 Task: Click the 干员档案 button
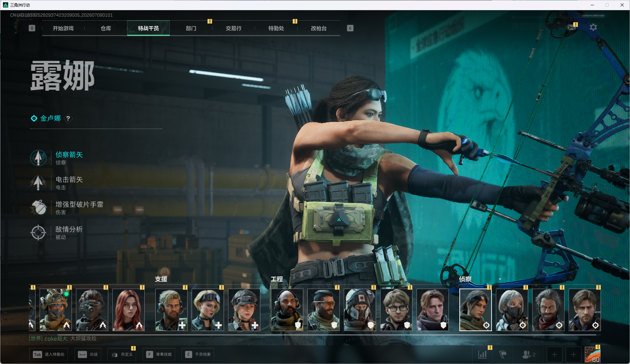tap(198, 355)
